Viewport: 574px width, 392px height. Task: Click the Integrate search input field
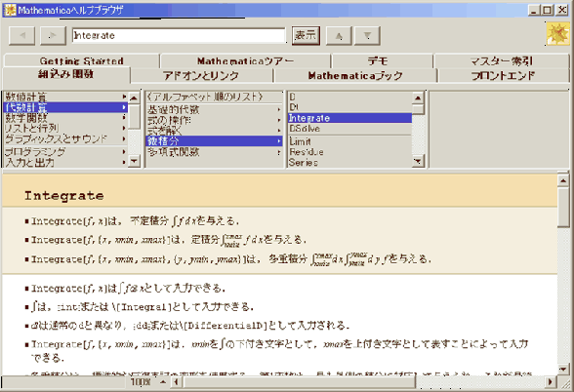coord(179,35)
